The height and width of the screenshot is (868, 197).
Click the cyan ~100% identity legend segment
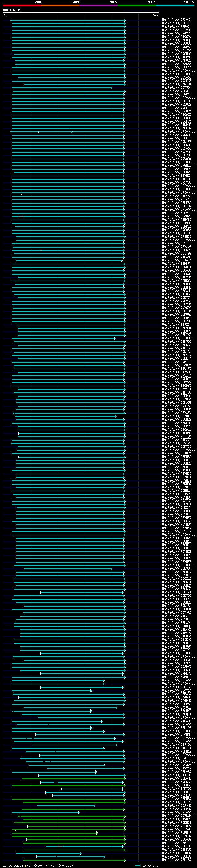pos(175,6)
